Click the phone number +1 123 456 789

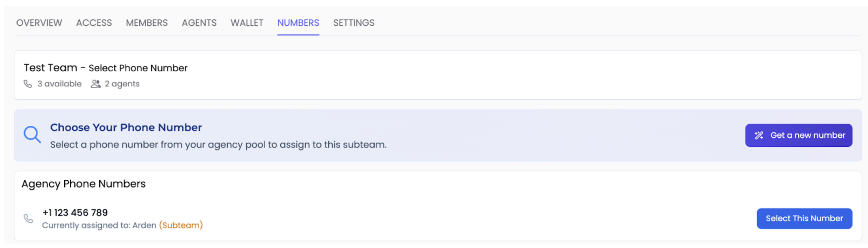(75, 212)
